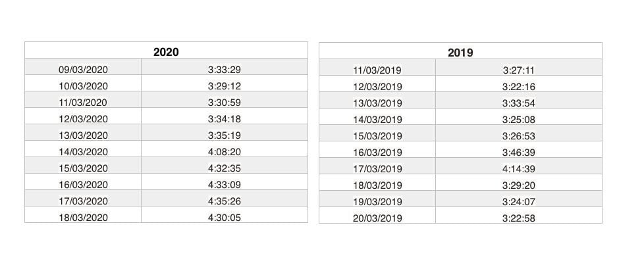Select the time cell 4:08:20
This screenshot has height=267, width=644.
click(x=225, y=149)
